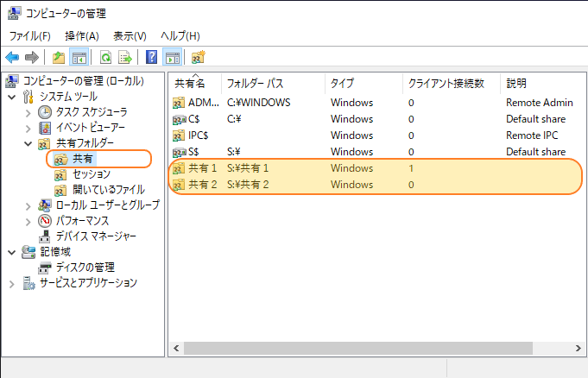
Task: Click the New share wizard toolbar icon
Action: click(199, 57)
